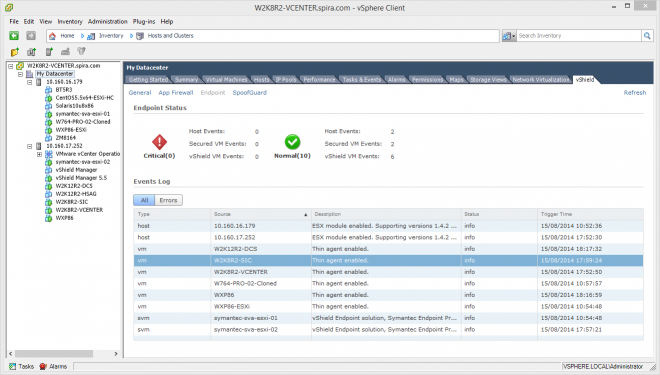Open the Inventory menu

pos(70,21)
